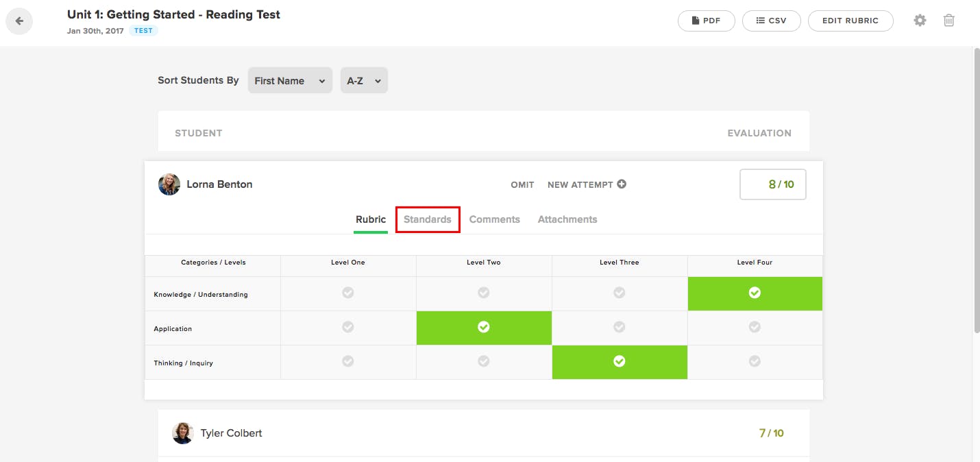The height and width of the screenshot is (462, 980).
Task: Click the Level Four column header
Action: click(755, 263)
